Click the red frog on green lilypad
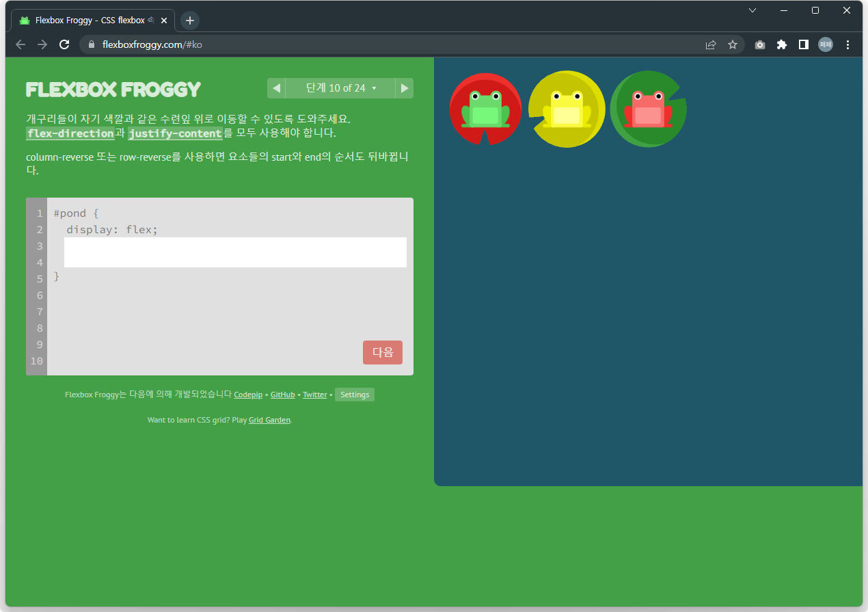Screen dimensions: 868x612 coord(648,109)
